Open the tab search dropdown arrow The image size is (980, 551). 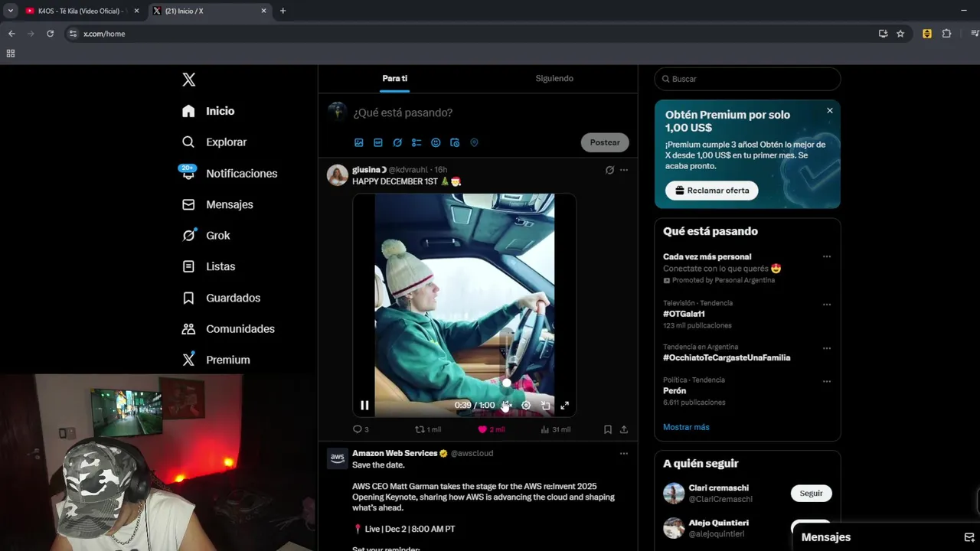point(11,11)
